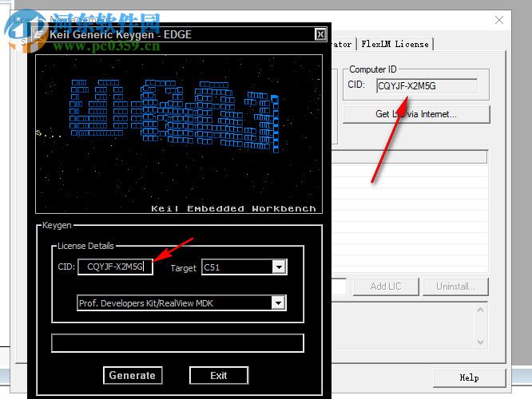Close the License Management dialog

(x=499, y=20)
